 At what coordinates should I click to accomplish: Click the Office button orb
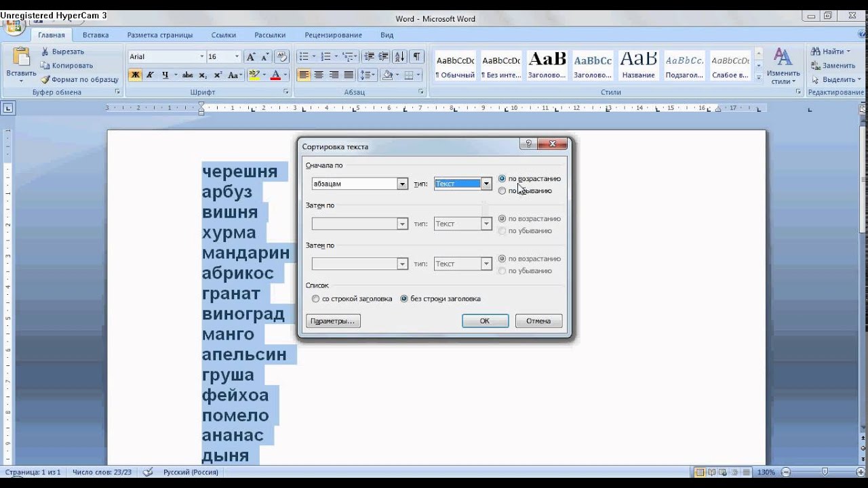(x=14, y=28)
